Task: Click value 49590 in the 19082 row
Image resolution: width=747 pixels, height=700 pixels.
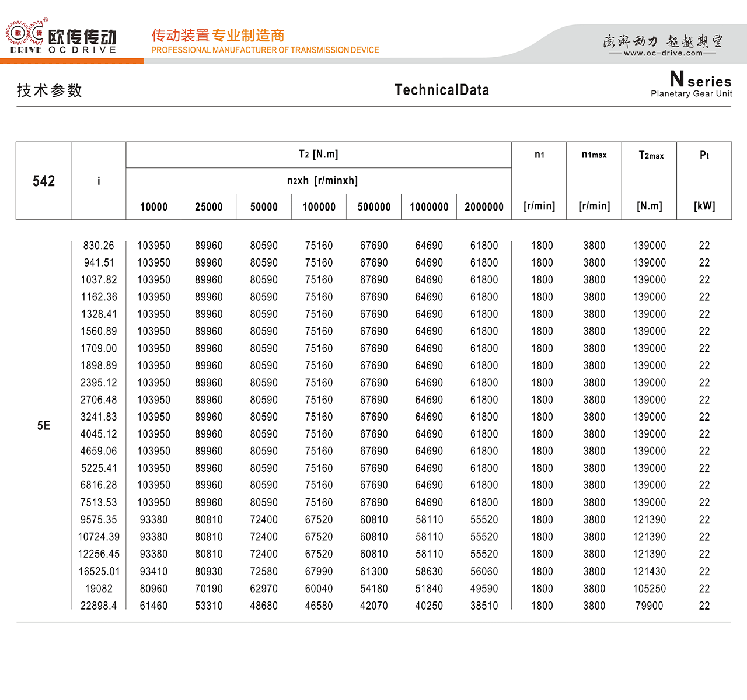Action: coord(484,589)
